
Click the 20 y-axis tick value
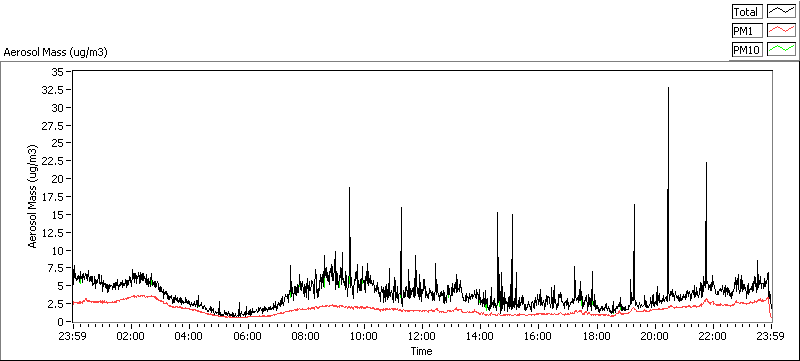[x=58, y=179]
